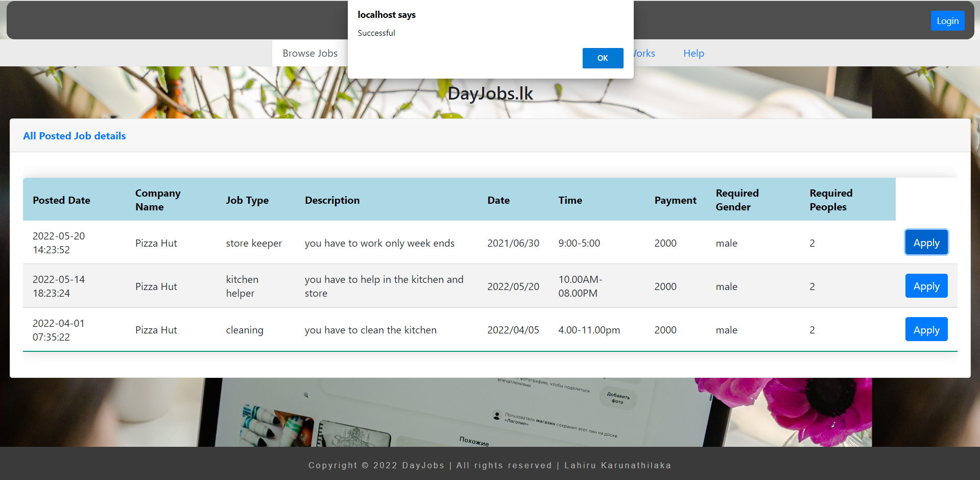Apply for the cleaning job
This screenshot has width=980, height=480.
[x=926, y=329]
